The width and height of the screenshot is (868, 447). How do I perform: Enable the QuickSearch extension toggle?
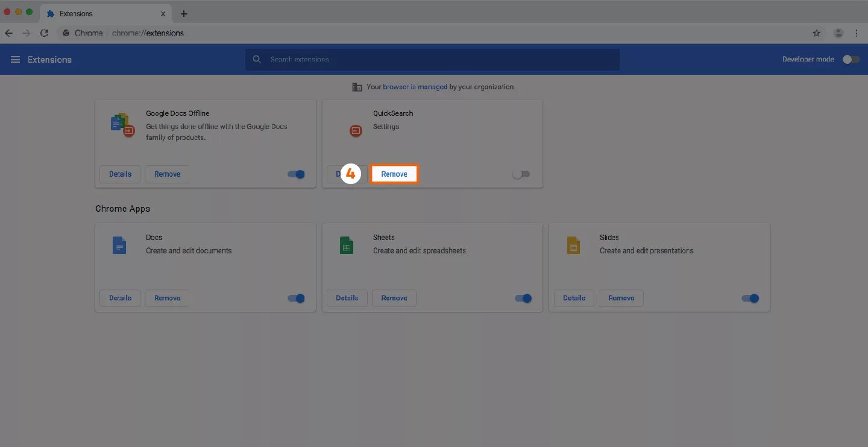pyautogui.click(x=521, y=174)
